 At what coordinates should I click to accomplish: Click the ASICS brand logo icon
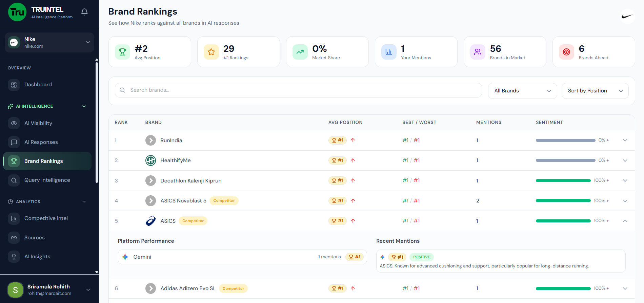[150, 221]
